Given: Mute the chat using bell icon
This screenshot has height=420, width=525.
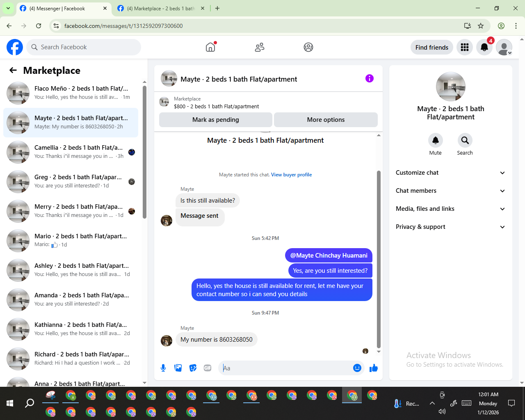Looking at the screenshot, I should pos(436,140).
